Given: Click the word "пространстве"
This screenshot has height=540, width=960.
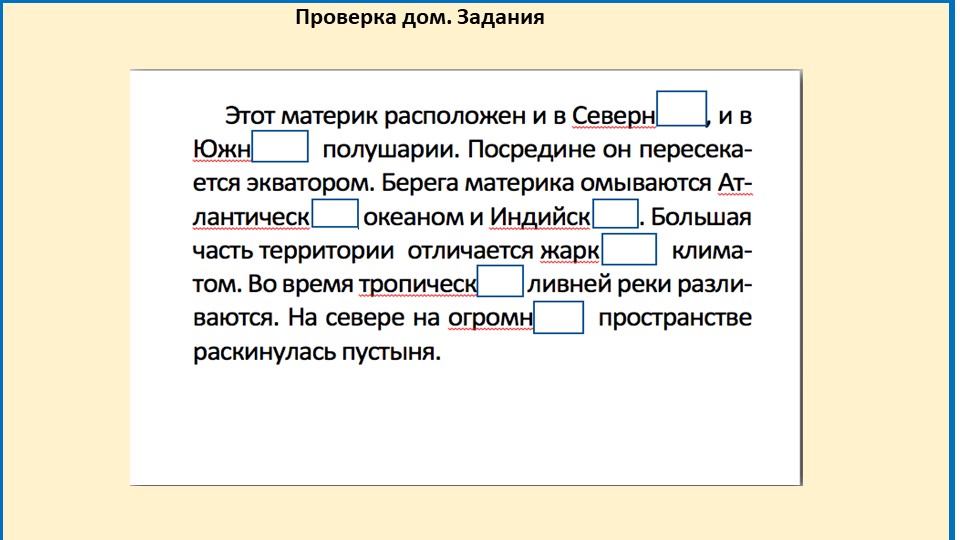Looking at the screenshot, I should click(x=675, y=318).
